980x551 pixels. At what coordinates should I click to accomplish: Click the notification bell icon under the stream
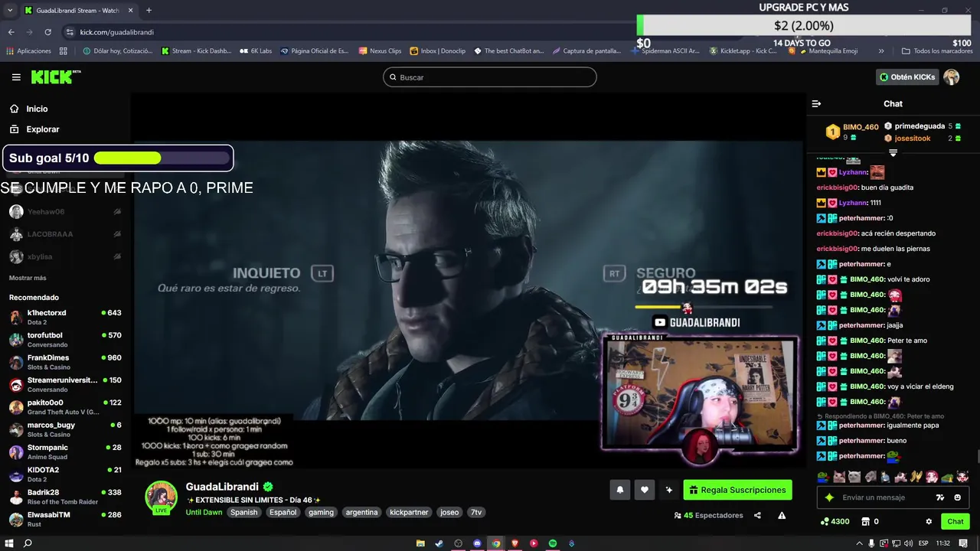tap(620, 490)
